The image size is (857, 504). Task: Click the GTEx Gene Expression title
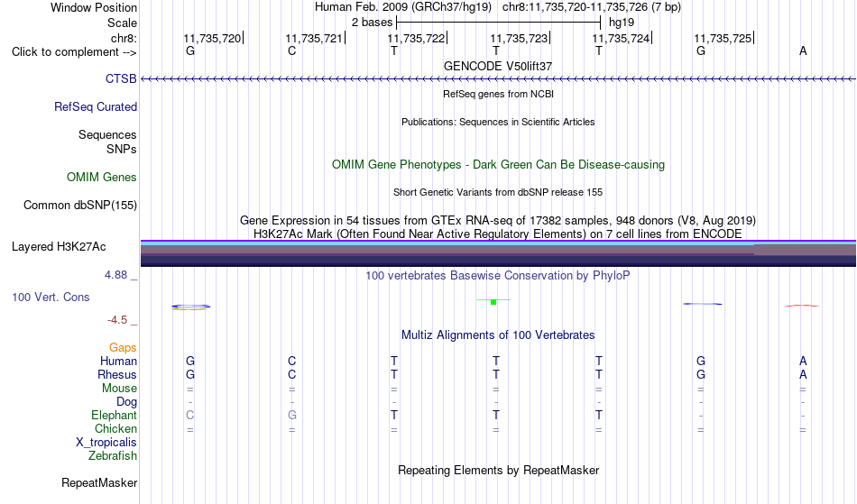coord(498,221)
